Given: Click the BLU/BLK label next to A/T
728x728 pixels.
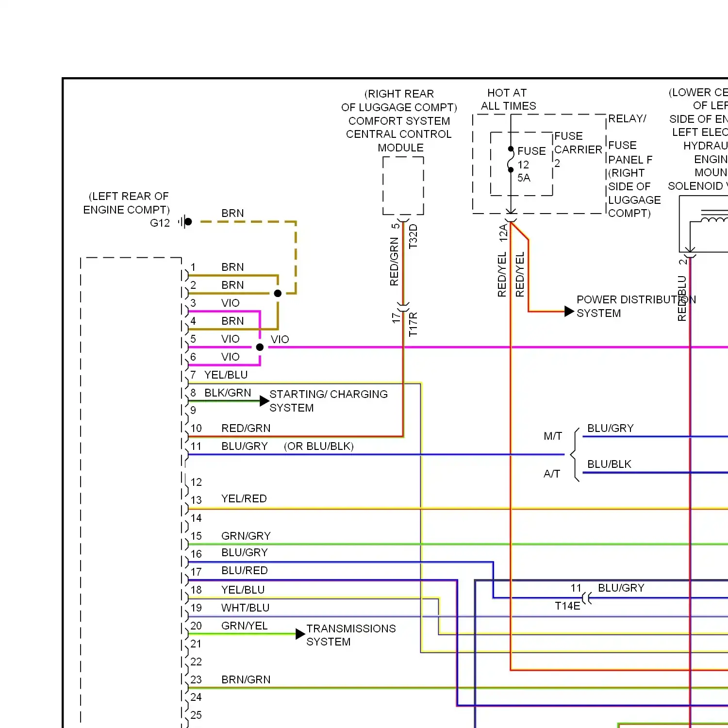Looking at the screenshot, I should (x=609, y=464).
